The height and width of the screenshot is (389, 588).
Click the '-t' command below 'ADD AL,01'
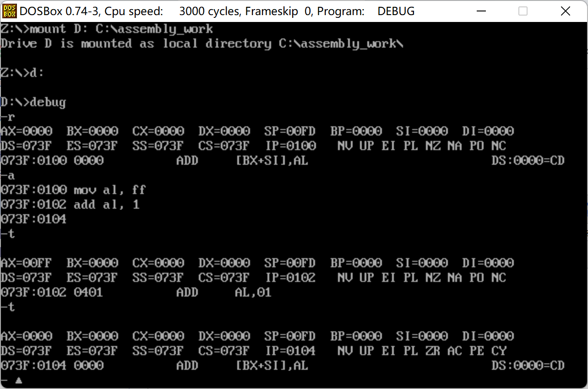point(8,308)
